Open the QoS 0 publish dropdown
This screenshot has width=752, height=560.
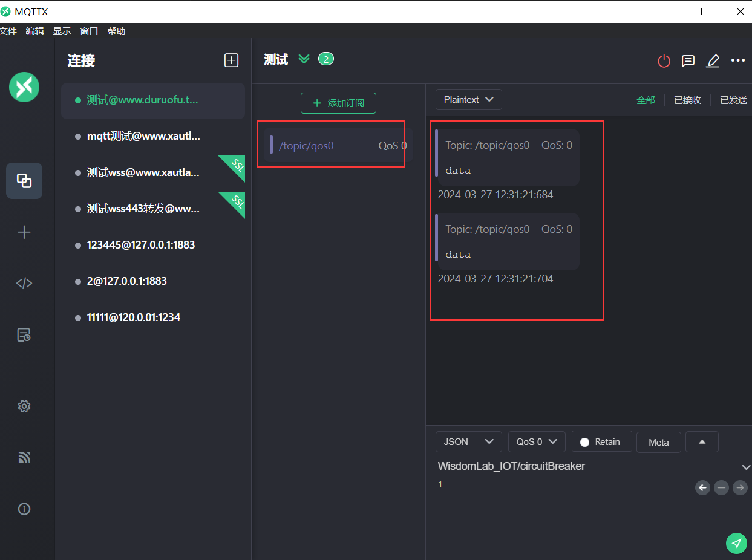536,442
